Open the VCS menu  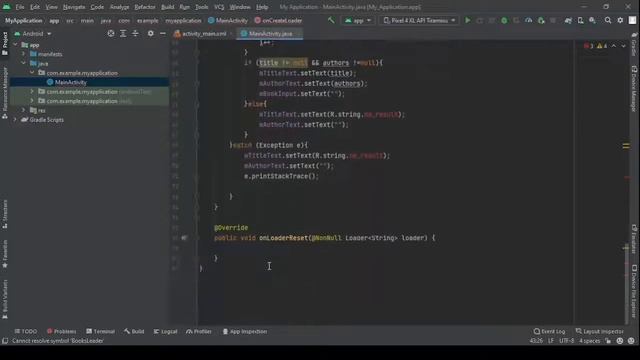(219, 7)
